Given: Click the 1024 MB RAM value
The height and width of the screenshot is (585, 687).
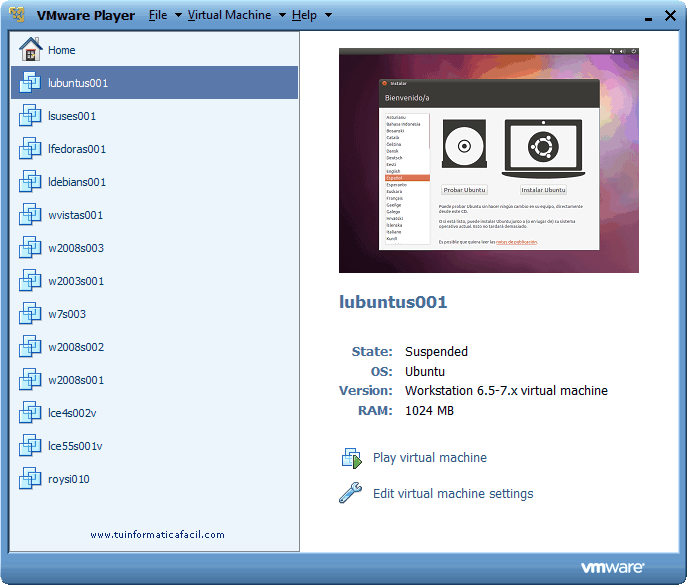Looking at the screenshot, I should (x=429, y=411).
